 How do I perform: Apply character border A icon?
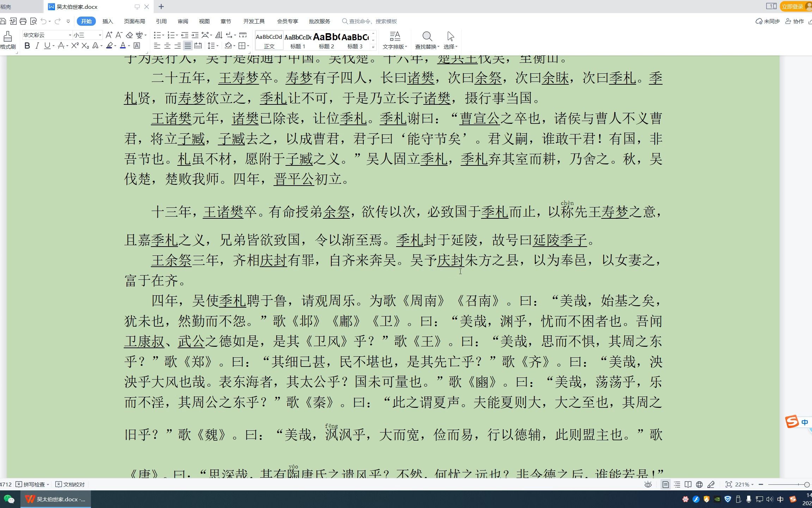coord(137,46)
